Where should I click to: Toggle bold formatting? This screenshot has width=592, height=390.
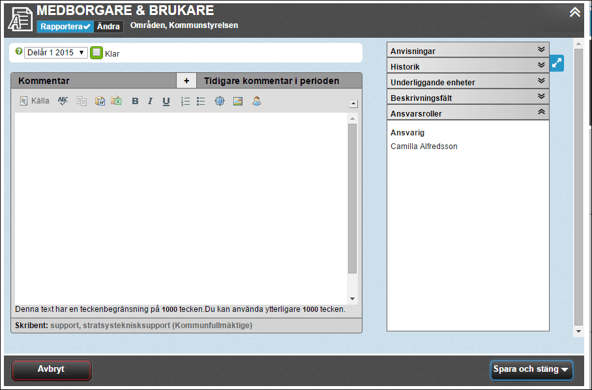pos(135,101)
